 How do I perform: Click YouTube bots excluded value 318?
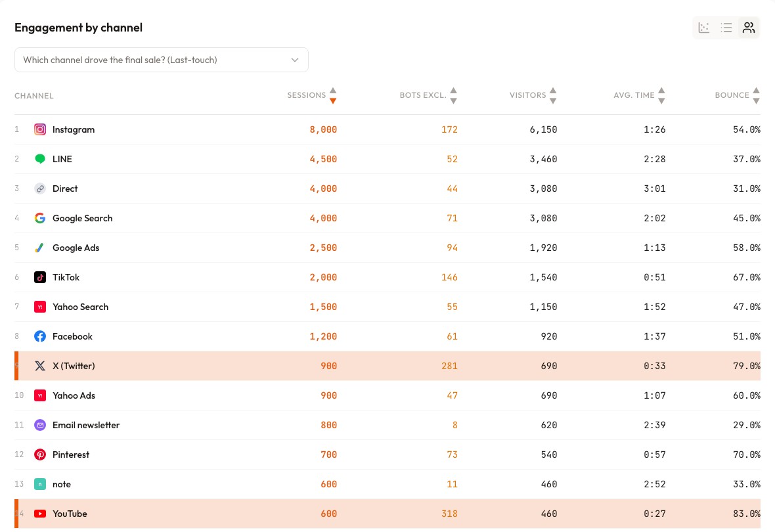point(449,514)
